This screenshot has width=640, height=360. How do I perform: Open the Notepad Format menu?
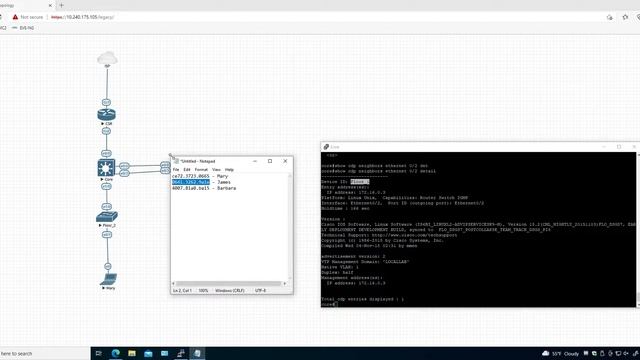point(201,169)
